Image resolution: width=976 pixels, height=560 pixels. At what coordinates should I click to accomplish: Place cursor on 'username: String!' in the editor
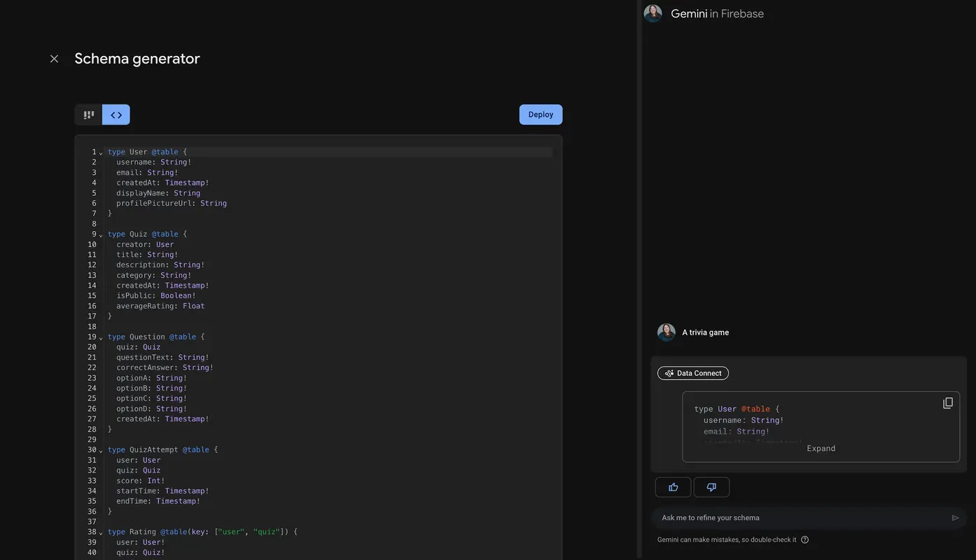point(154,162)
